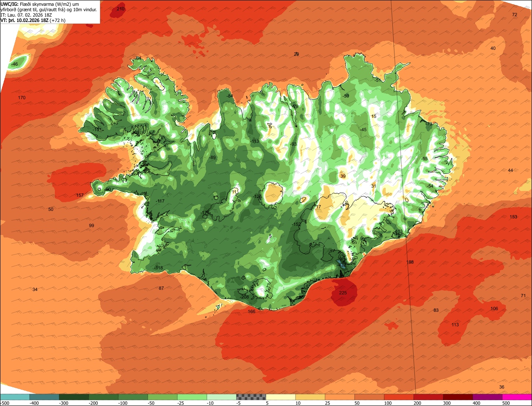Select the 400 to 500 purple legend swatch
This screenshot has height=406, width=532.
tap(487, 397)
